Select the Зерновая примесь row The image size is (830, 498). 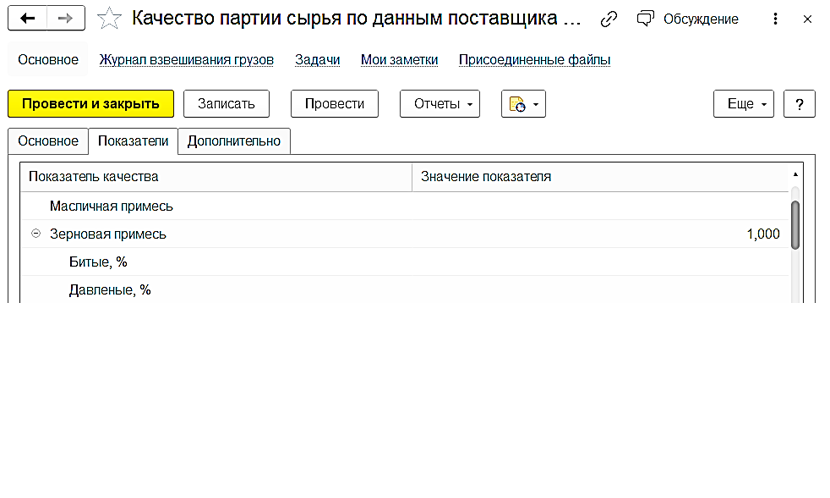(405, 234)
